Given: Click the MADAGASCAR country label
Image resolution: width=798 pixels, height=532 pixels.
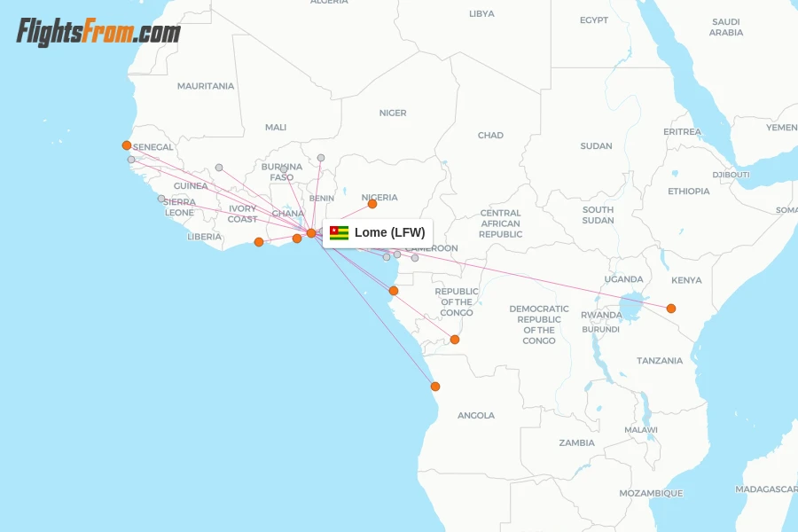Looking at the screenshot, I should (x=766, y=489).
